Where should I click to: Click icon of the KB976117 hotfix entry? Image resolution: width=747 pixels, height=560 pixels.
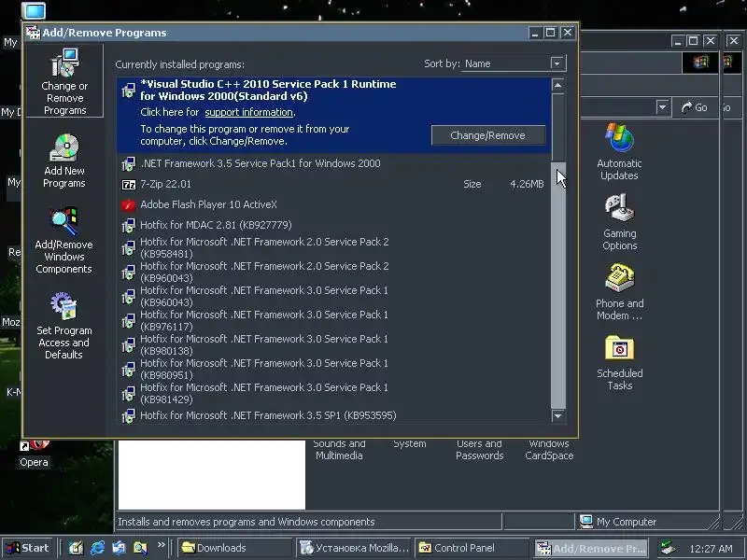point(128,321)
